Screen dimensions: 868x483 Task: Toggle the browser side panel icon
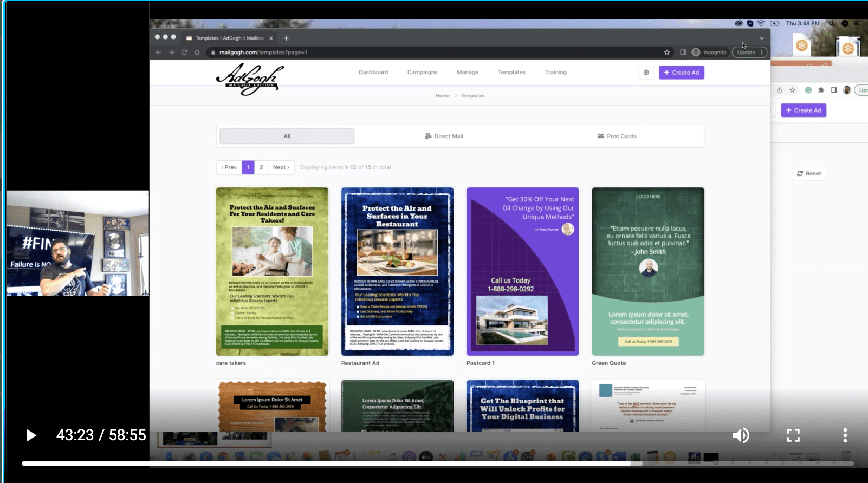coord(683,53)
